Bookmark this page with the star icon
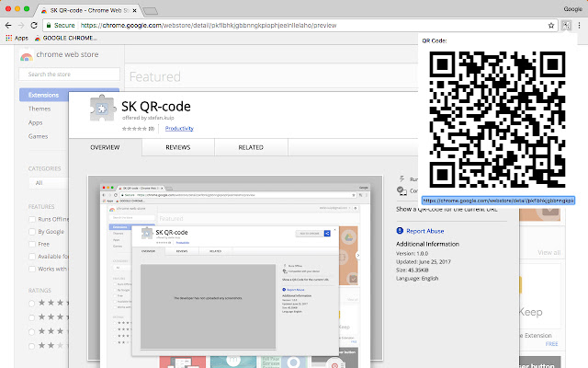 [x=551, y=26]
